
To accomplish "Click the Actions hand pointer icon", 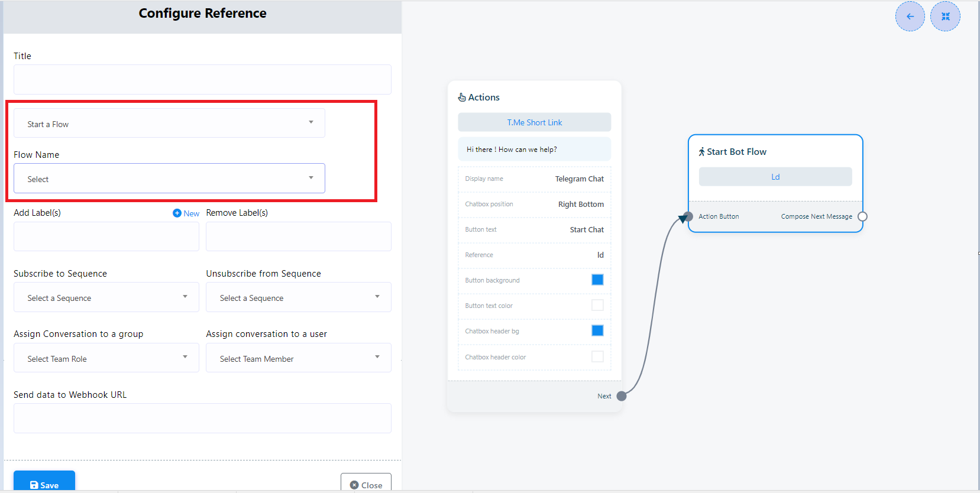I will (x=462, y=98).
